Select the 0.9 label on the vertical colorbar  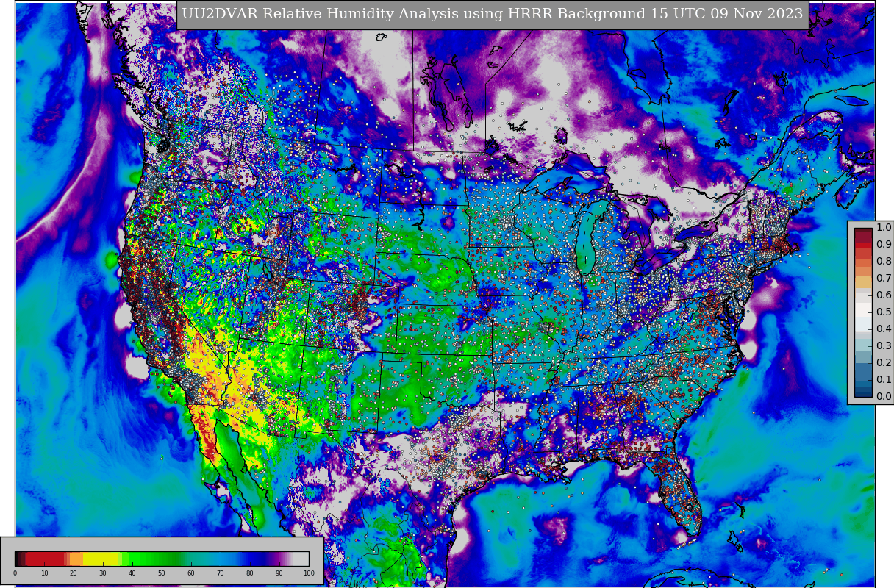[883, 245]
